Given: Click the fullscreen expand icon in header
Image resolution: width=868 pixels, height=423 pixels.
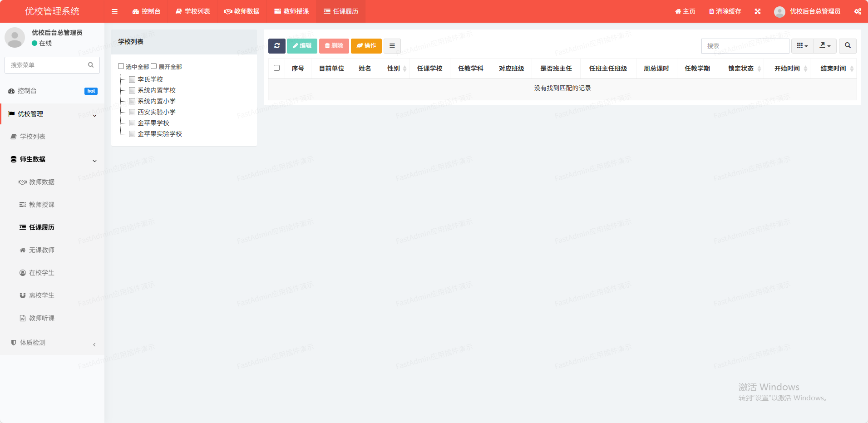Looking at the screenshot, I should [x=757, y=11].
